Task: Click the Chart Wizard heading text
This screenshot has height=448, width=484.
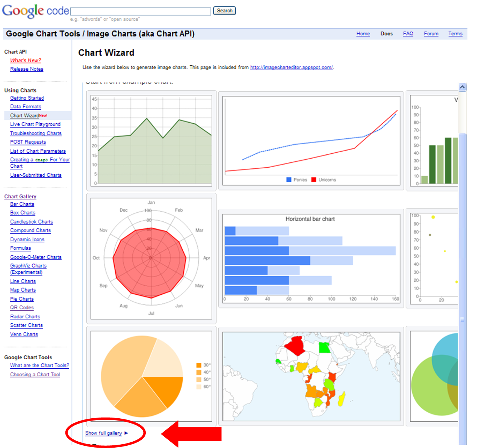Action: click(x=106, y=53)
